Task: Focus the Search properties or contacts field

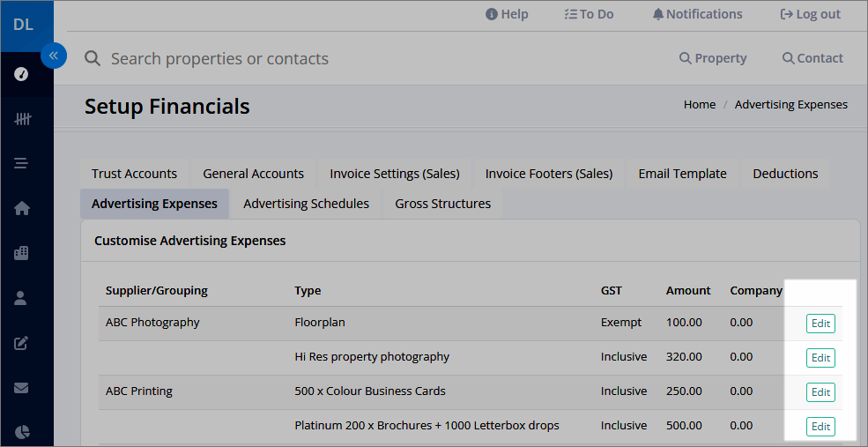Action: (219, 59)
